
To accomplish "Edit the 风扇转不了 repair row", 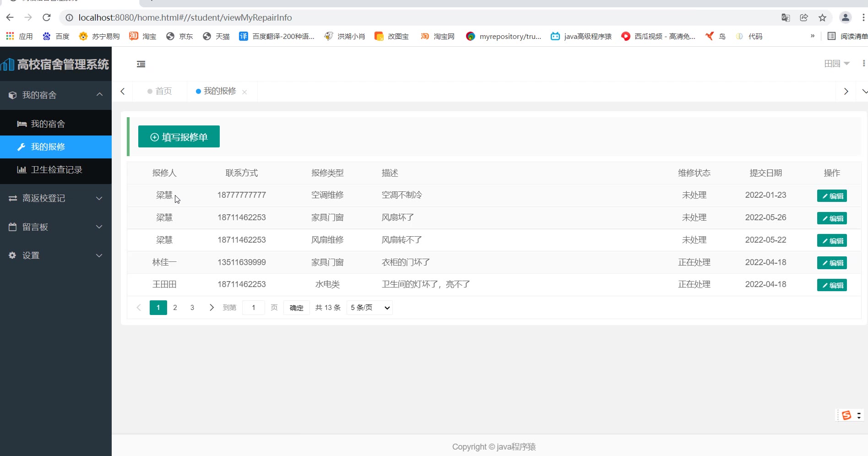I will click(832, 241).
